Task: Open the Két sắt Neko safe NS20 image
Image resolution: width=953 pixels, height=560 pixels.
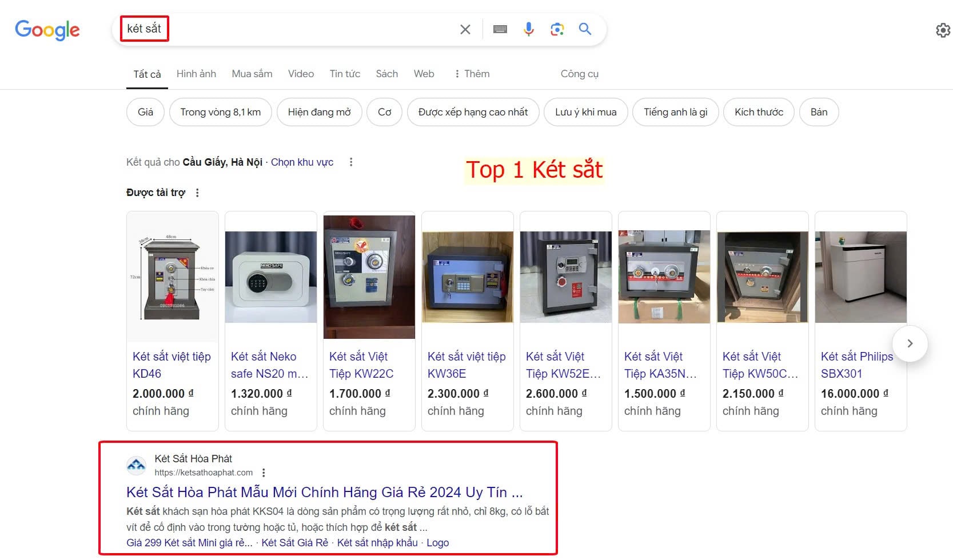Action: pyautogui.click(x=271, y=277)
